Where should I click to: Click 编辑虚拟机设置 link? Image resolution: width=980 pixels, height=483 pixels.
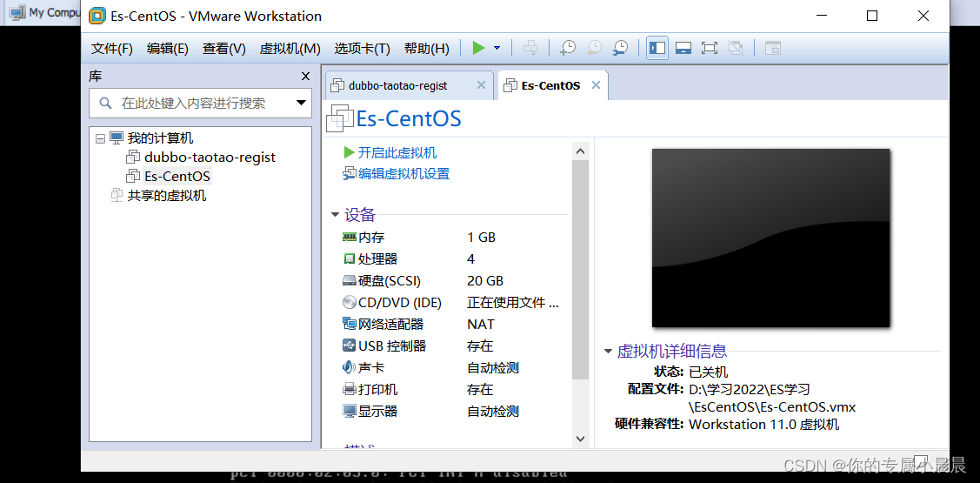(403, 174)
